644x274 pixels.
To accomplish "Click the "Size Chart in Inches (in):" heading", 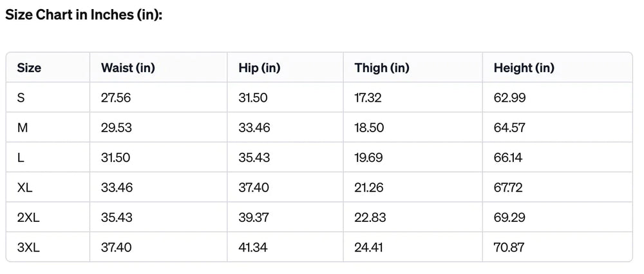I will [x=84, y=15].
